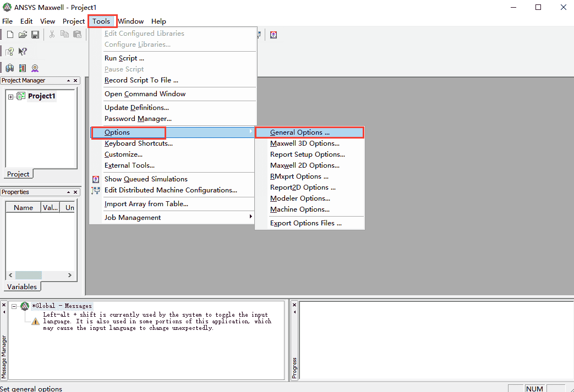Click the New project toolbar icon
The height and width of the screenshot is (392, 574).
pos(10,35)
